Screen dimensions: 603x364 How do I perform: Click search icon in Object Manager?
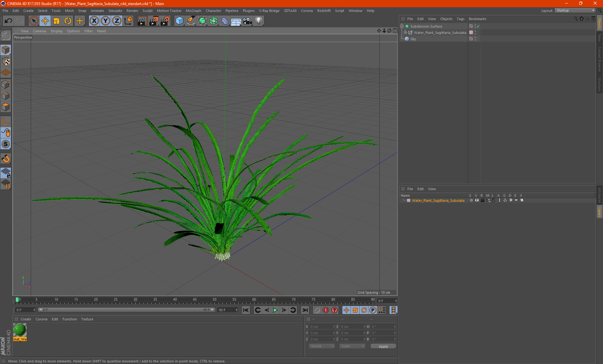(x=576, y=19)
